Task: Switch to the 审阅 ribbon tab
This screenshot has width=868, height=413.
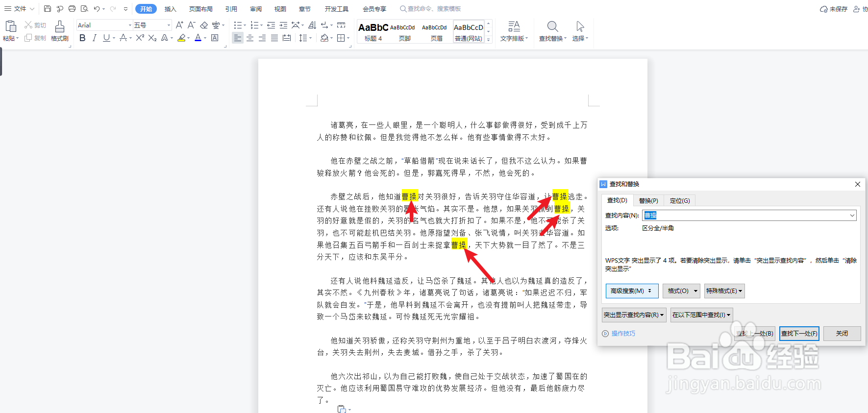Action: [256, 9]
